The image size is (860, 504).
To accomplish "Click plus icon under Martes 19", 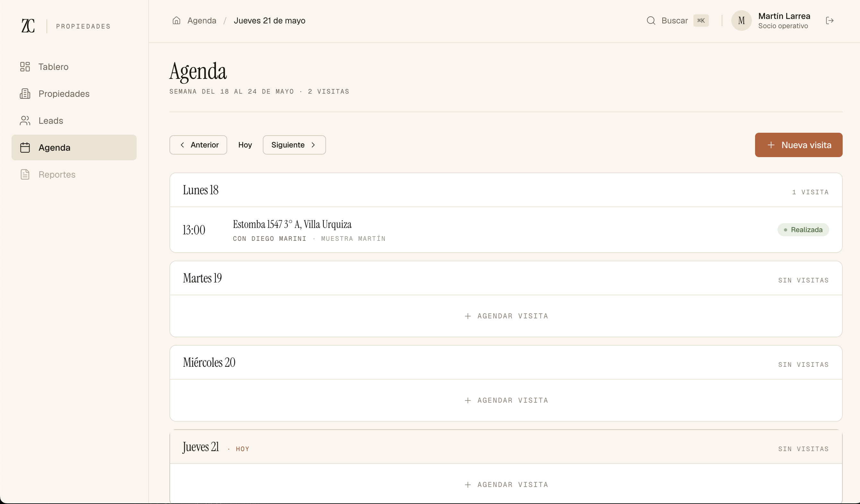I will [x=468, y=316].
